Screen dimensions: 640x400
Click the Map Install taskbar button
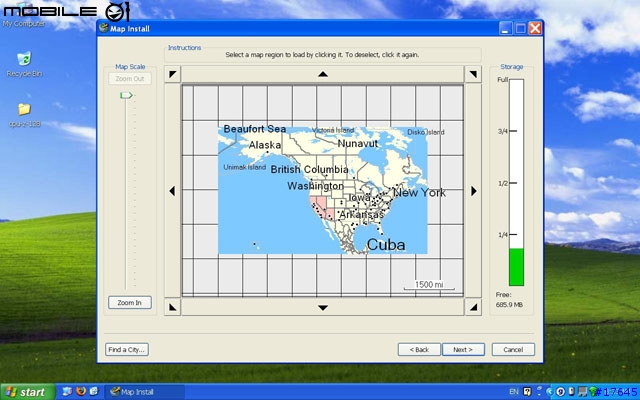pos(145,392)
